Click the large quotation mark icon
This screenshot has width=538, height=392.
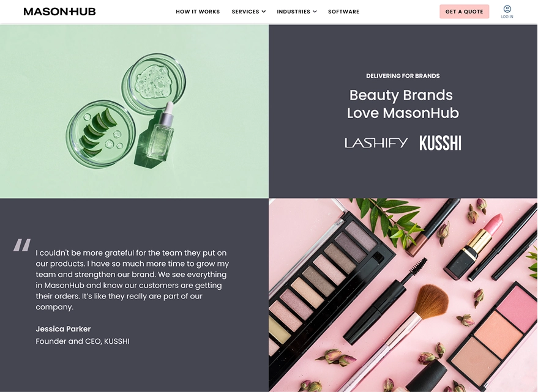22,245
